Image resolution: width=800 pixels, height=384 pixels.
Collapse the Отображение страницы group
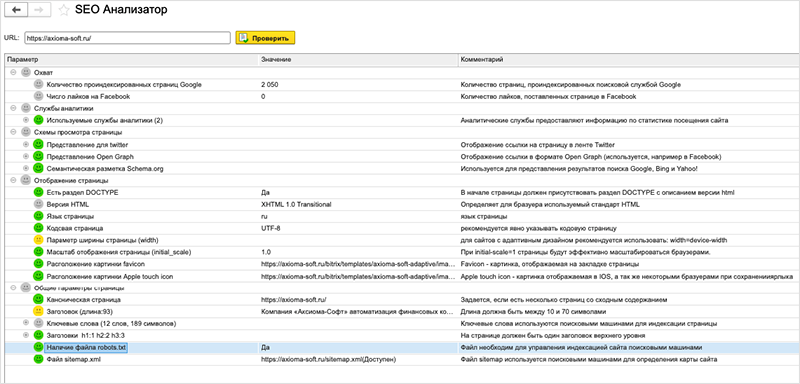click(13, 180)
